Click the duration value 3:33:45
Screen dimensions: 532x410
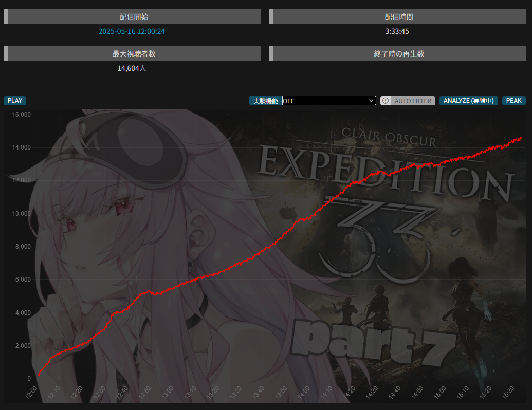coord(397,31)
